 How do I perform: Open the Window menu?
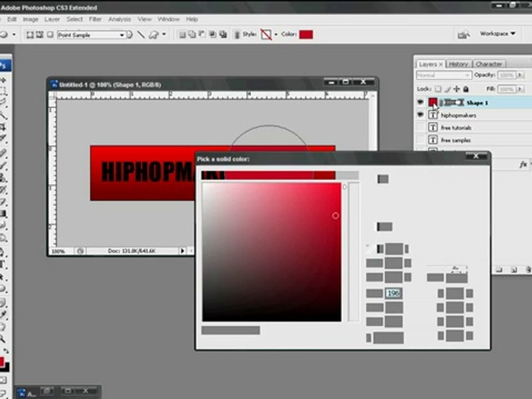[x=168, y=19]
